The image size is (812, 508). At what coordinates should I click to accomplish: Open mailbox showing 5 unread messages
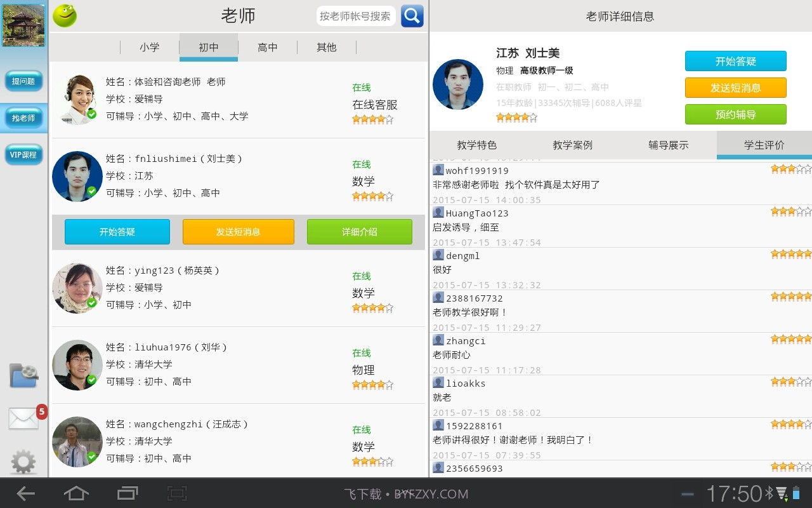pos(24,419)
